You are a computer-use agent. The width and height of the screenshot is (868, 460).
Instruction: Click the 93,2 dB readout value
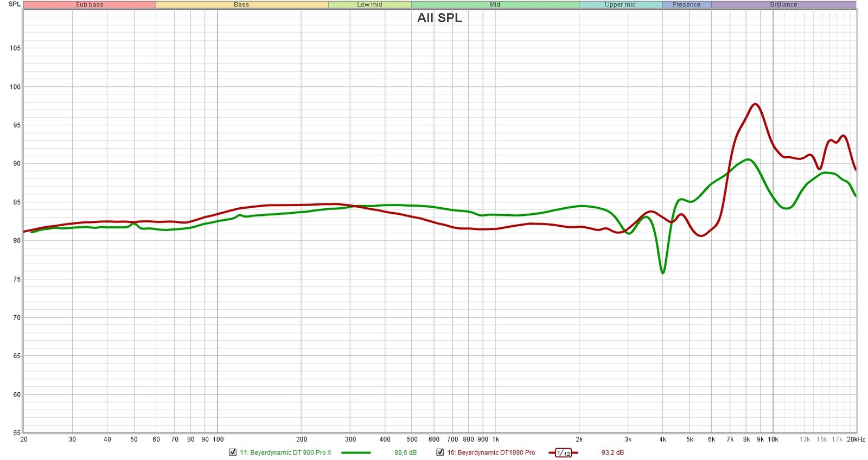coord(612,452)
